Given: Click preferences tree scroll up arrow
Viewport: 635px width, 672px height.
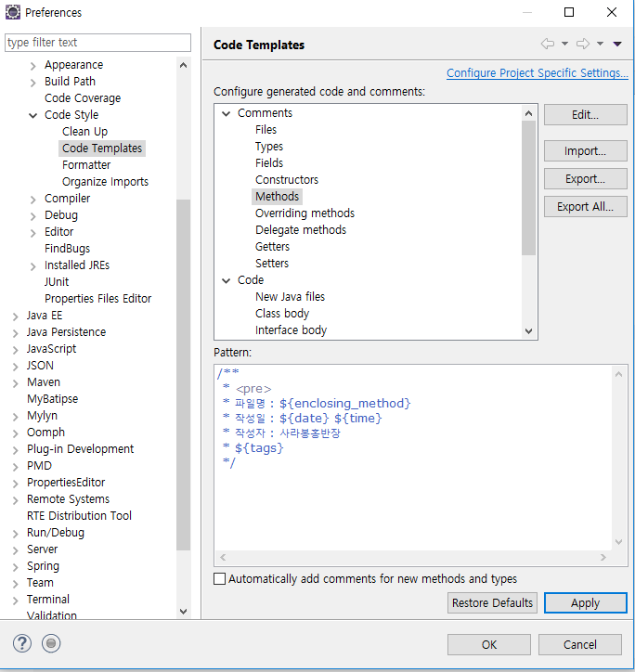Looking at the screenshot, I should pos(183,65).
